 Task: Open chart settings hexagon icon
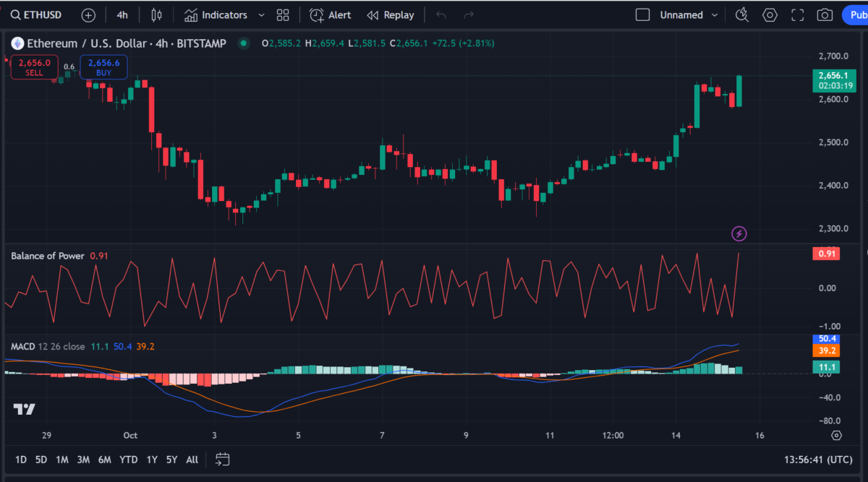(x=770, y=14)
